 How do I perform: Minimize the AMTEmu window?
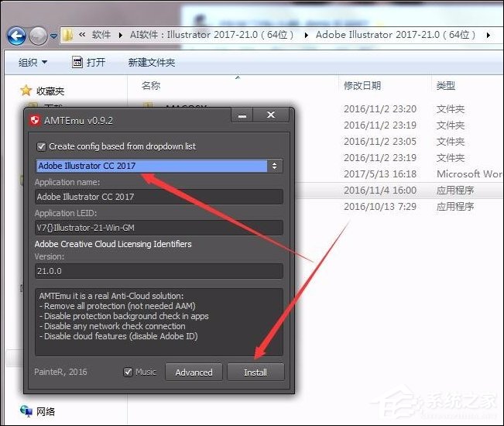242,115
